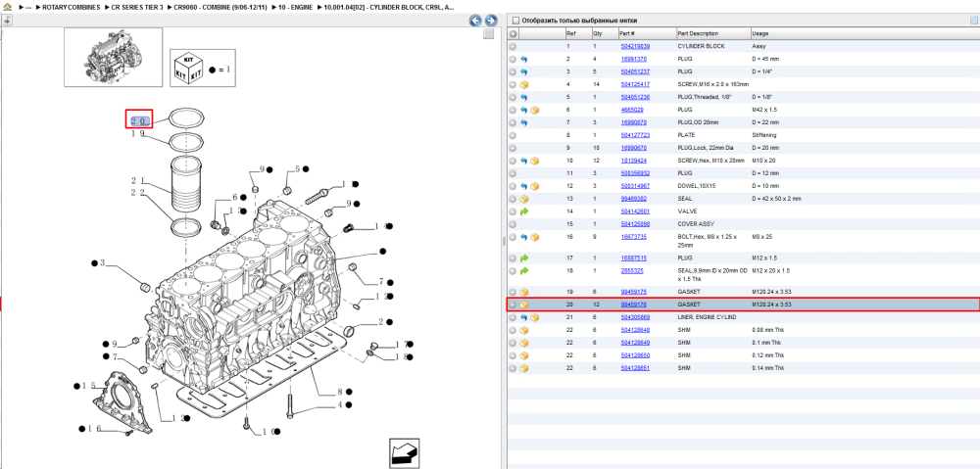Open column settings icon at table's right edge
The image size is (980, 469).
tap(973, 21)
